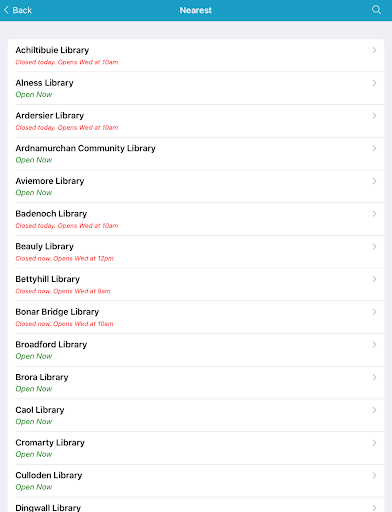392x512 pixels.
Task: Open Aviemore Library details
Action: pyautogui.click(x=196, y=186)
